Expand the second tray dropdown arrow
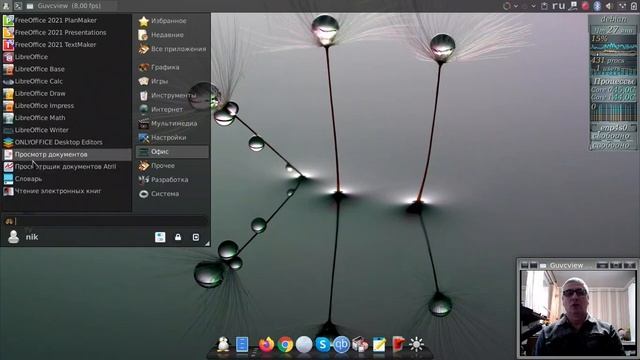 [x=533, y=6]
